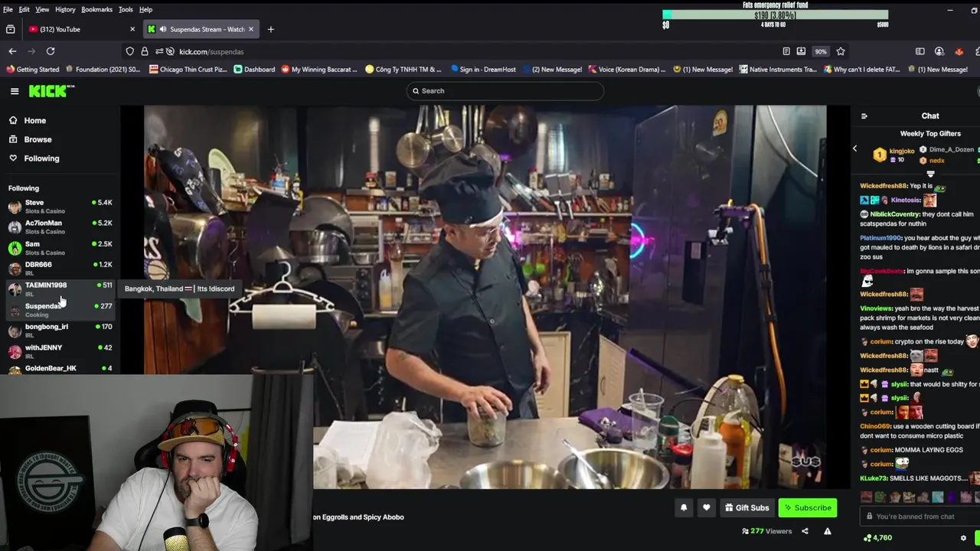Open the Bookmarks menu

coord(96,9)
